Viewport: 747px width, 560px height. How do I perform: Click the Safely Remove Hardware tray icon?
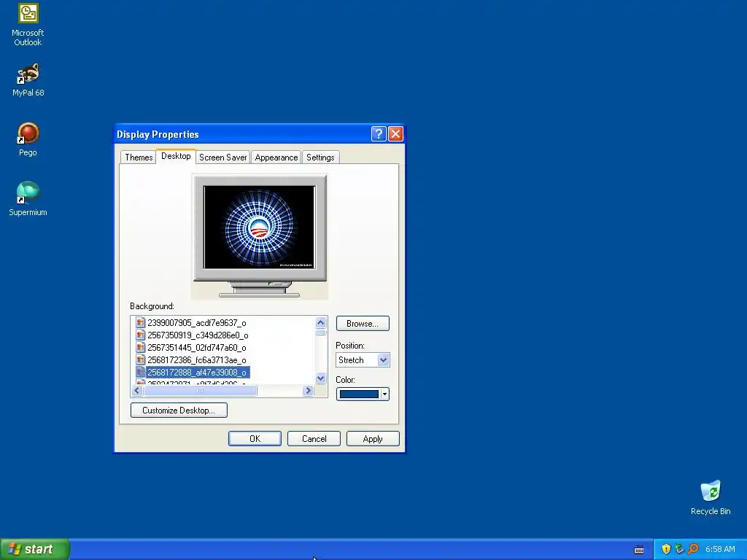tap(679, 549)
